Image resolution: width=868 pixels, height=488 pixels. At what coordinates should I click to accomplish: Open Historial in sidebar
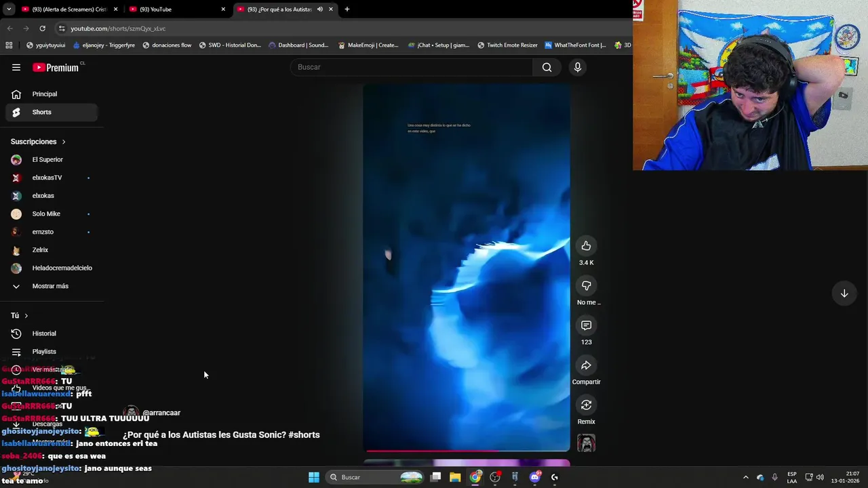click(52, 333)
